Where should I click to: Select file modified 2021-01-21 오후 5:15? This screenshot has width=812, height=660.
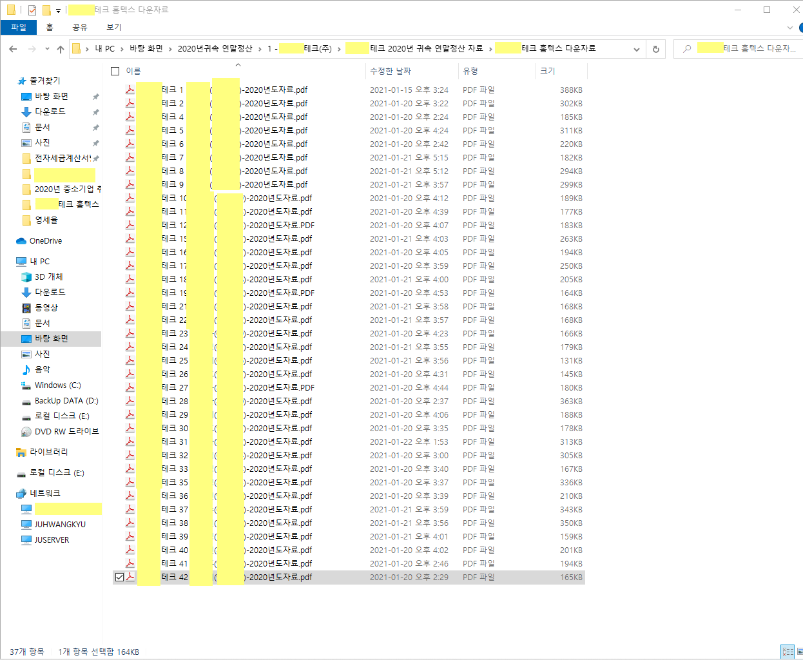tap(348, 158)
